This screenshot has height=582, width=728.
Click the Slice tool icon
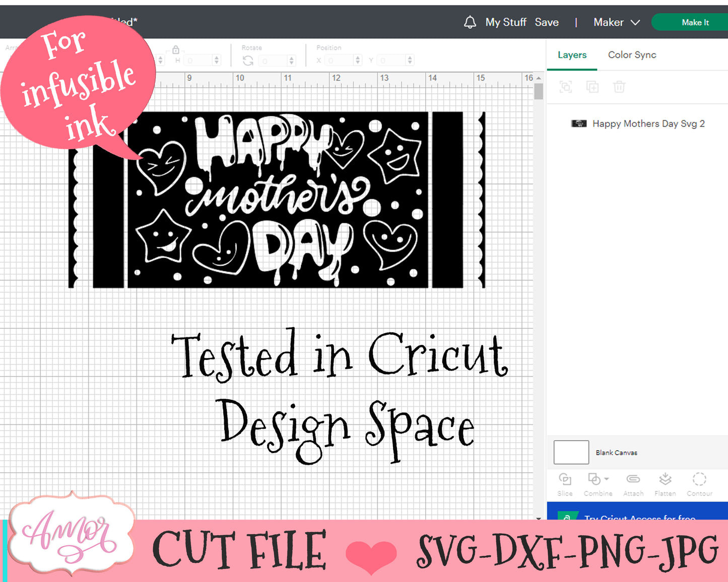[x=565, y=479]
